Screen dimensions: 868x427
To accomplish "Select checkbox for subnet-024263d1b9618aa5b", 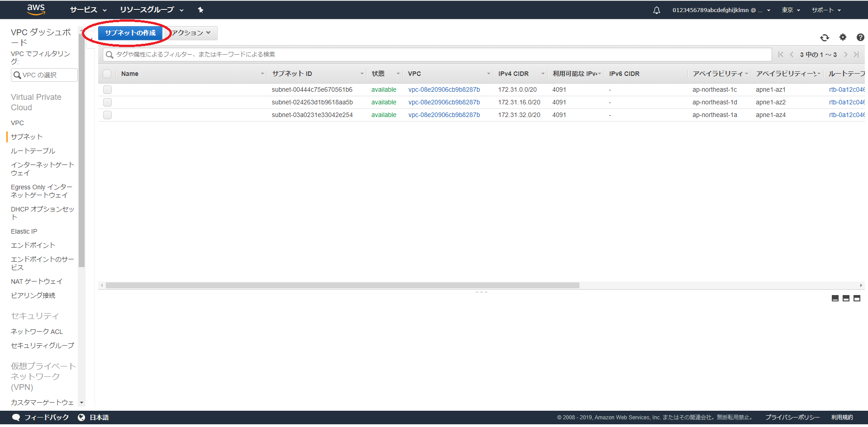I will coord(107,102).
